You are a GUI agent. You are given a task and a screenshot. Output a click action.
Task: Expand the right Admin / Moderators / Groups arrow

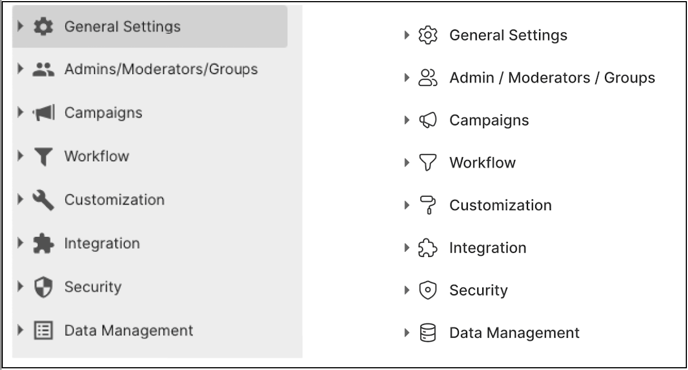point(406,77)
